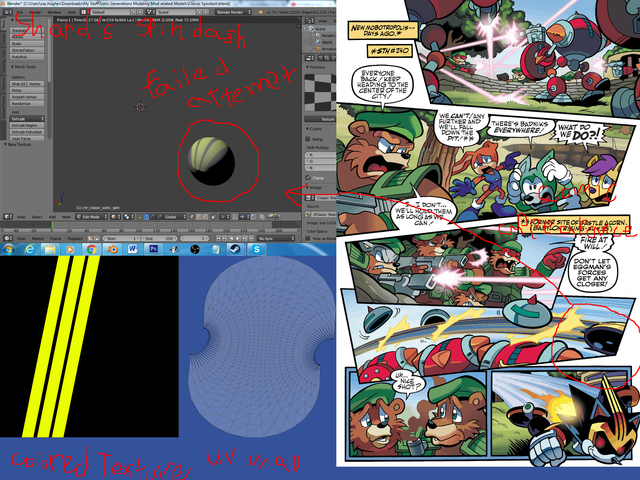Click the Armature icon in outliner
The width and height of the screenshot is (640, 480).
(x=318, y=49)
